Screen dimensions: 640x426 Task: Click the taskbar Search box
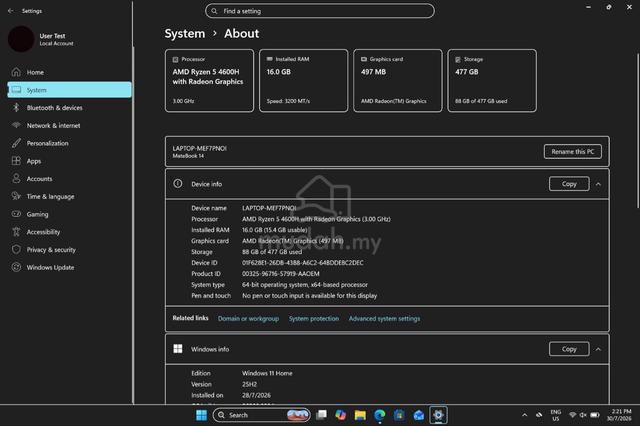pos(261,415)
